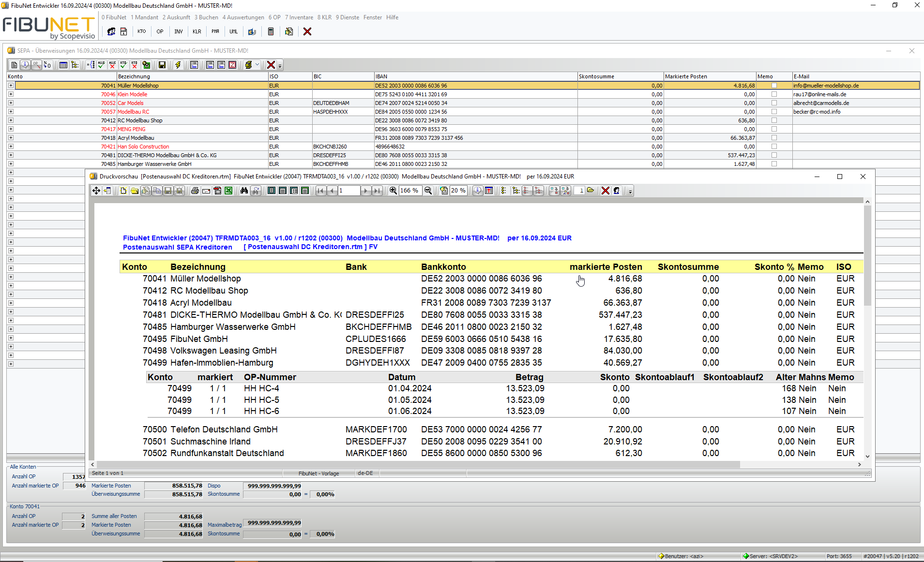Mark all items with ALLE green check

coord(101,65)
